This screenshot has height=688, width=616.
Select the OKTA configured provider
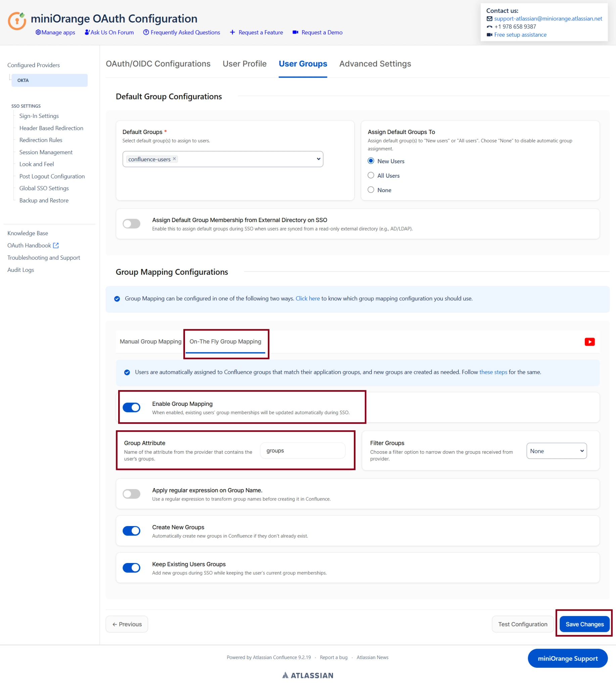coord(49,80)
